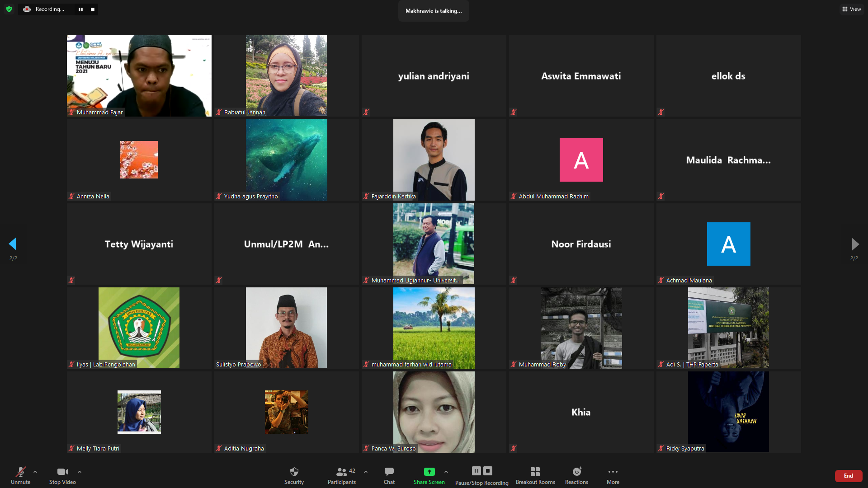Screen dimensions: 868x488
Task: Expand share options arrow beside Share Screen
Action: click(446, 472)
